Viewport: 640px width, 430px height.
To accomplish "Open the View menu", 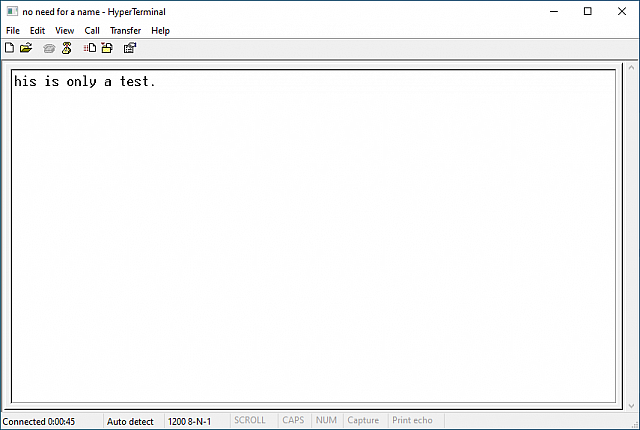I will pos(64,31).
